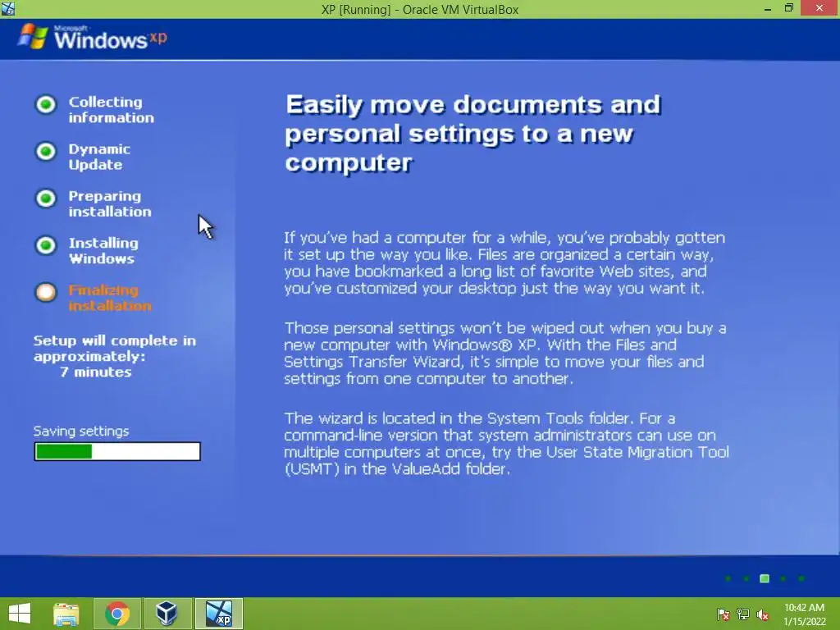Click the Preparing installation step indicator
Viewport: 840px width, 630px height.
point(46,199)
